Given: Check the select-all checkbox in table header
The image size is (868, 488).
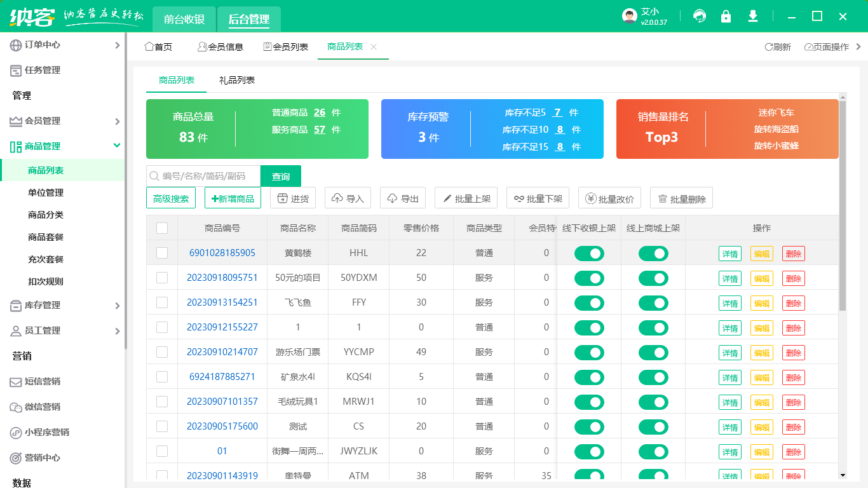Looking at the screenshot, I should 162,227.
